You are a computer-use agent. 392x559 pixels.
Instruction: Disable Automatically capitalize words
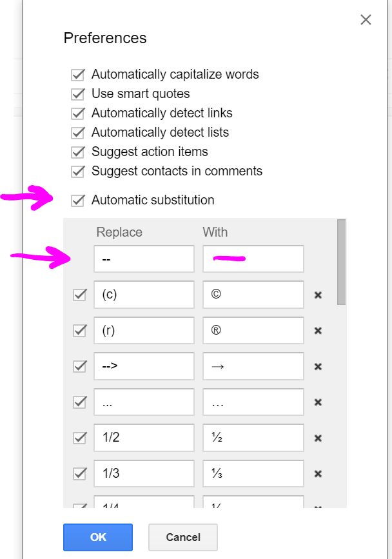[x=78, y=74]
